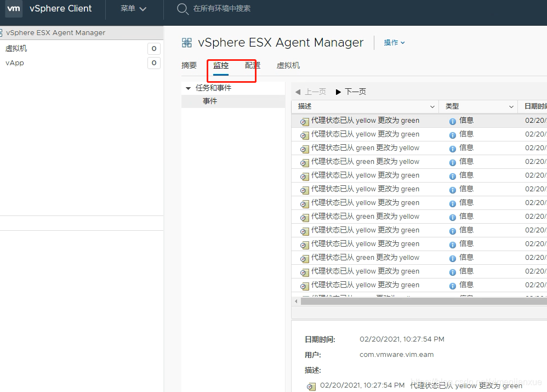
Task: Open the 操作 actions dropdown
Action: click(x=394, y=43)
